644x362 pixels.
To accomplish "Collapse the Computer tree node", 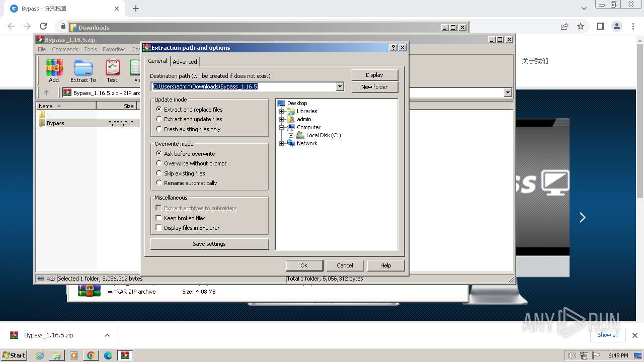I will [x=282, y=127].
